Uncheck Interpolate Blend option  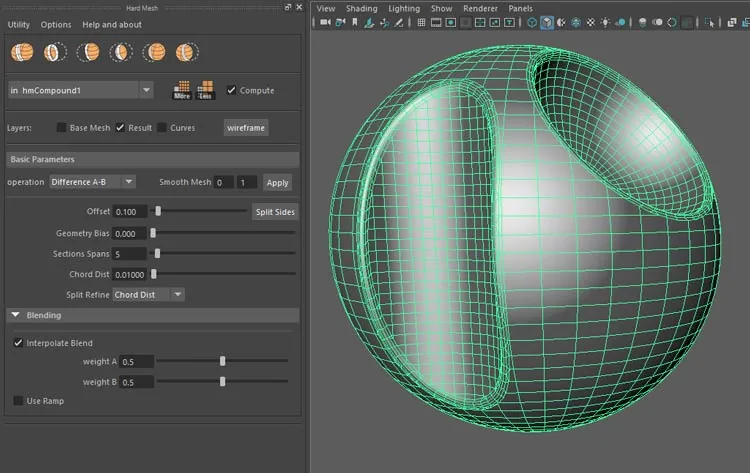(18, 342)
